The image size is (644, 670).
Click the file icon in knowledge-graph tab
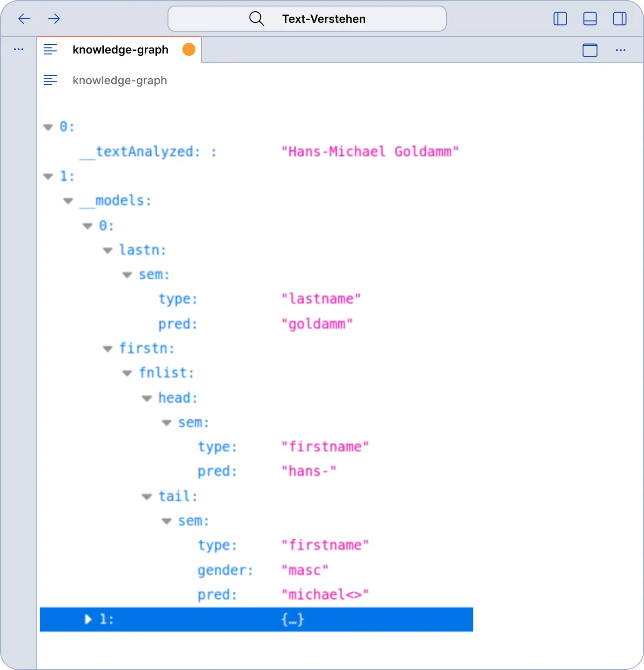(50, 49)
